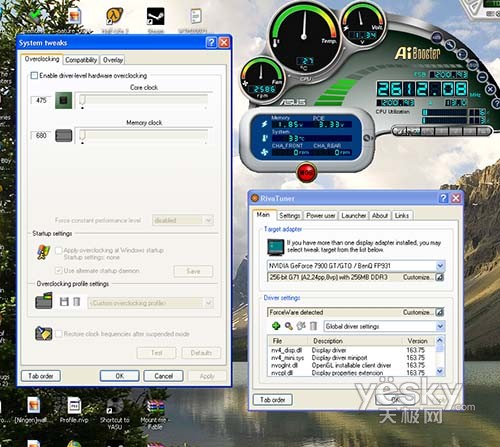Switch to the Compatibility tab

click(81, 60)
